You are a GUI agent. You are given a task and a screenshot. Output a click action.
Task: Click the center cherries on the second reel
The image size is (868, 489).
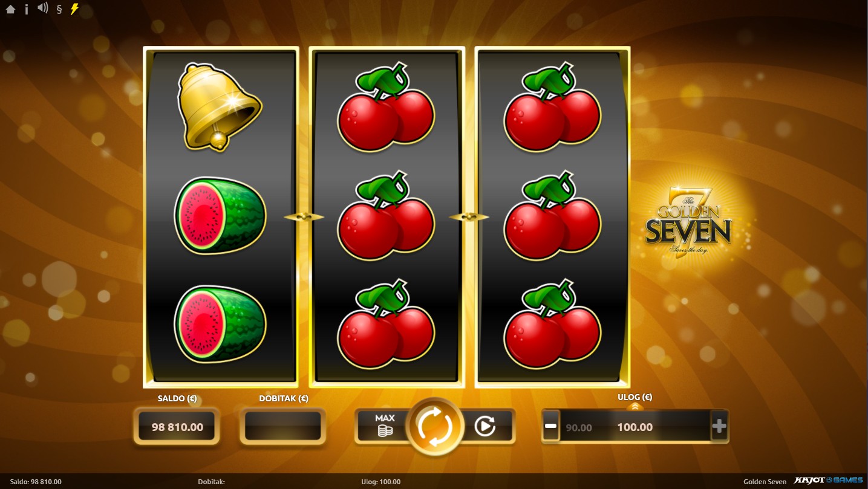[x=386, y=216]
